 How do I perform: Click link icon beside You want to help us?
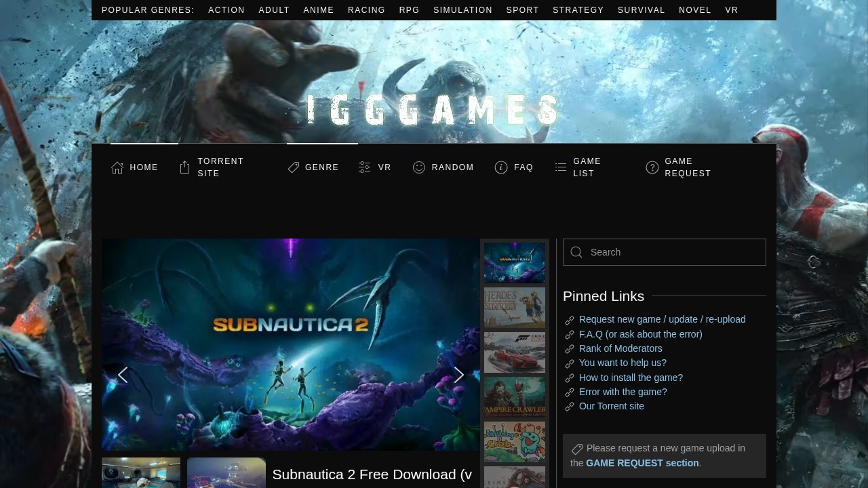(x=570, y=363)
